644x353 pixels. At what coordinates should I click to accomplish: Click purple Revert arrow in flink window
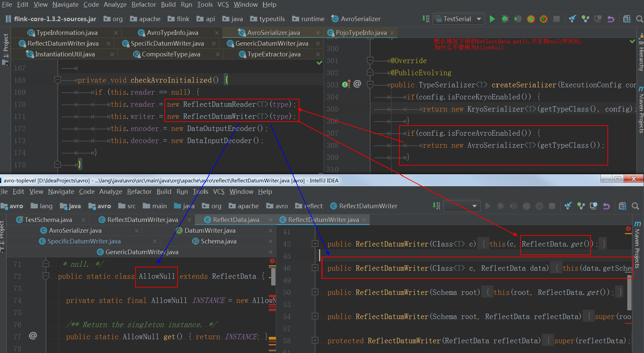click(x=611, y=19)
